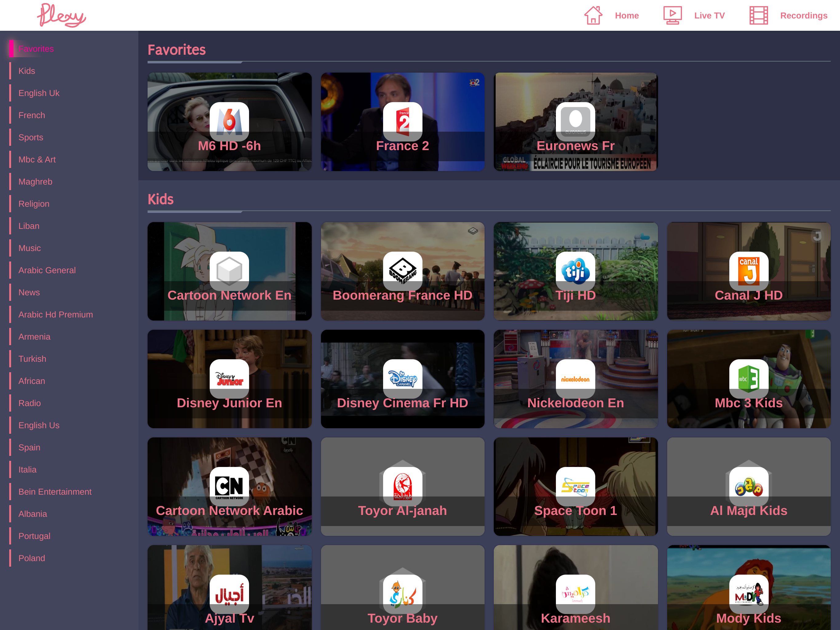Click the Live TV monitor icon

coord(672,16)
